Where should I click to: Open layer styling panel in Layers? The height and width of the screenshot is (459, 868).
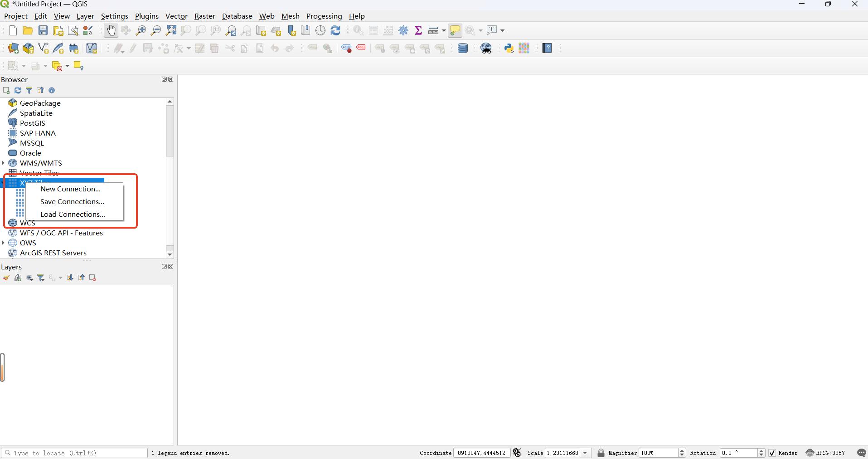6,278
